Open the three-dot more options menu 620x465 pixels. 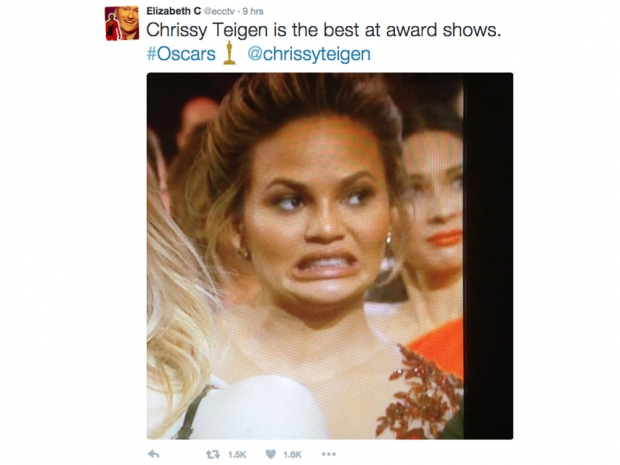click(x=329, y=454)
